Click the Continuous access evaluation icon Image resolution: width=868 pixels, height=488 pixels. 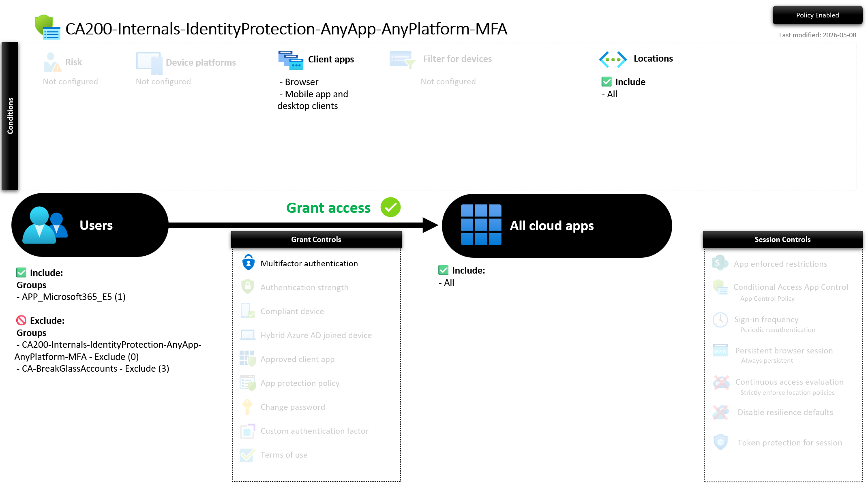click(722, 382)
